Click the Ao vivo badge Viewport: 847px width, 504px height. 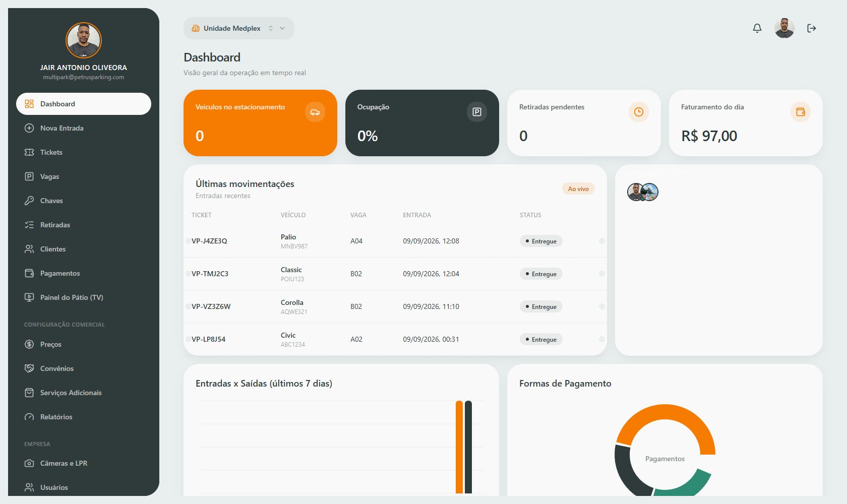pyautogui.click(x=578, y=189)
